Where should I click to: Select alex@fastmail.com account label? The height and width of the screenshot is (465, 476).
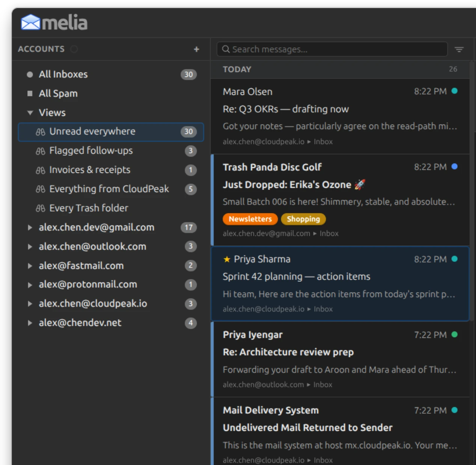click(81, 265)
